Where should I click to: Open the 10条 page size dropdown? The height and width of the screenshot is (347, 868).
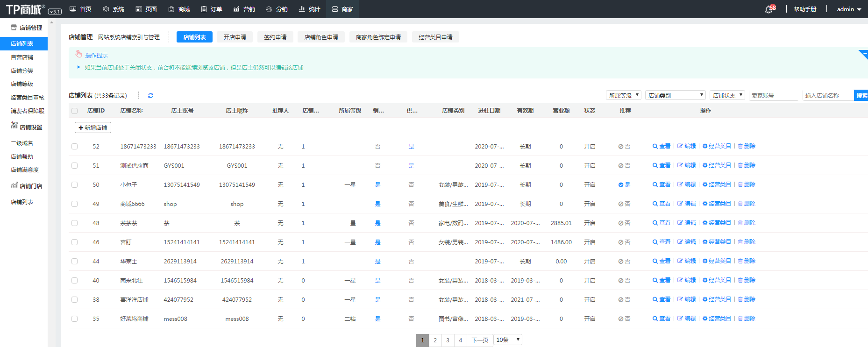[x=507, y=340]
